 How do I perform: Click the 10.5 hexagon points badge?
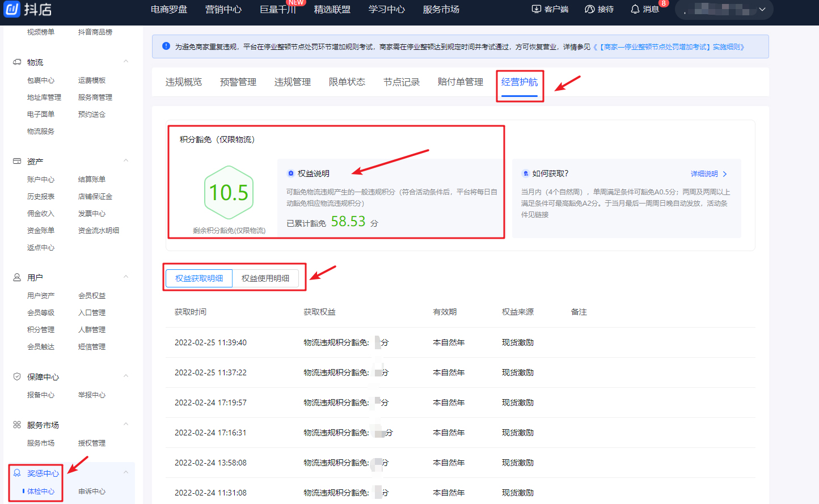point(229,193)
